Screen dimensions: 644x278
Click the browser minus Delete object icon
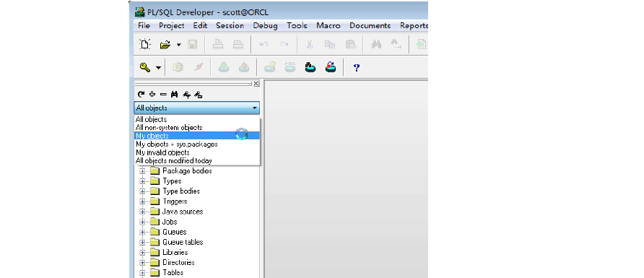coord(163,95)
